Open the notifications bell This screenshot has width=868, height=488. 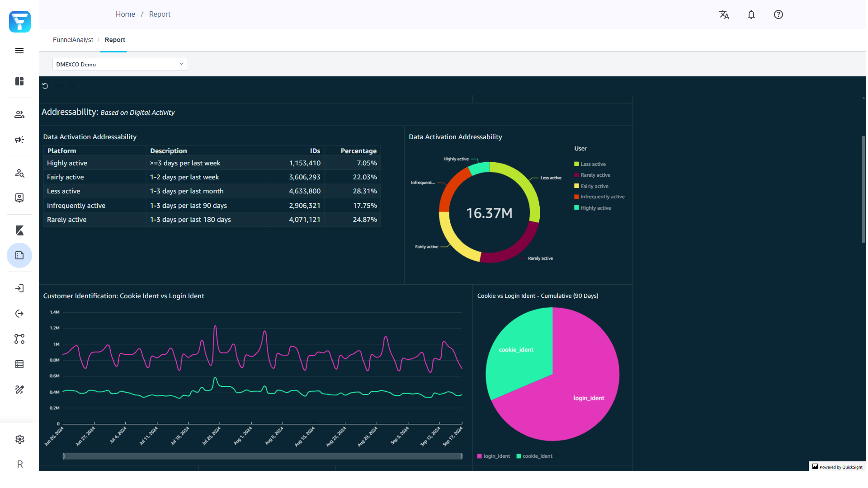pos(751,14)
